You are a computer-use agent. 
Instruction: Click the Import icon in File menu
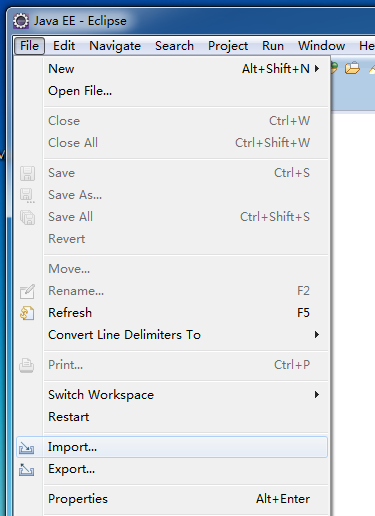[26, 447]
